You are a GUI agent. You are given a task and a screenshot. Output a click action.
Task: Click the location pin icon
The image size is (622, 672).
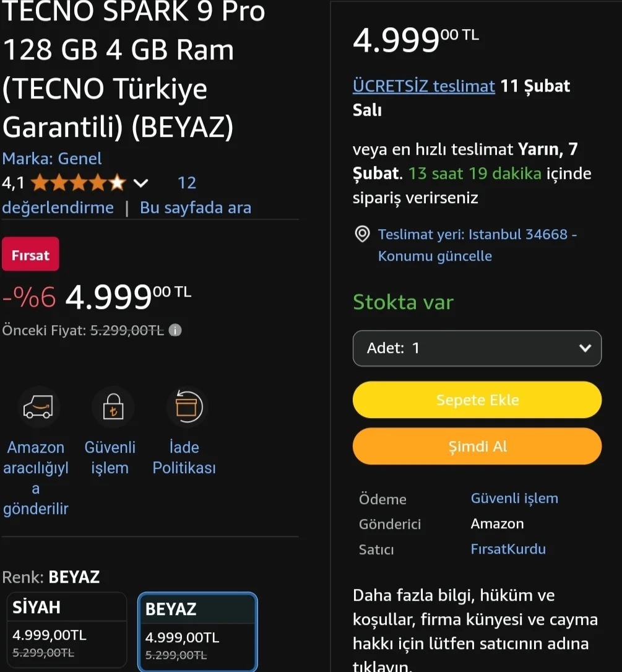pos(362,234)
